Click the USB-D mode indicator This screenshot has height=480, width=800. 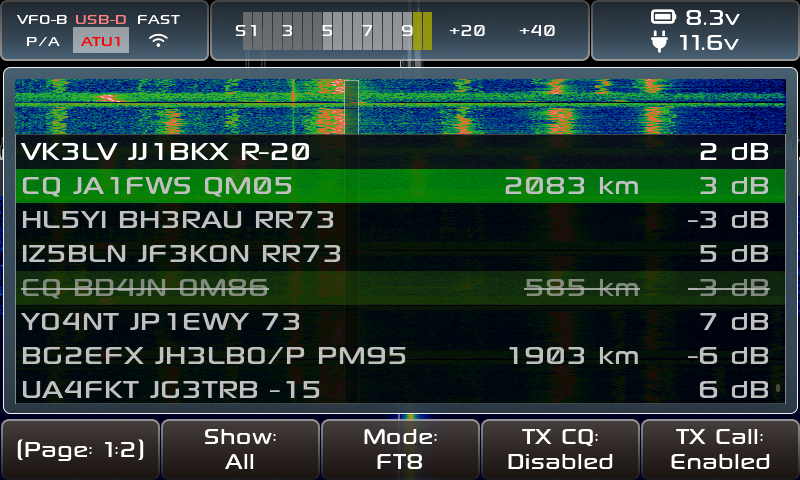[x=100, y=19]
